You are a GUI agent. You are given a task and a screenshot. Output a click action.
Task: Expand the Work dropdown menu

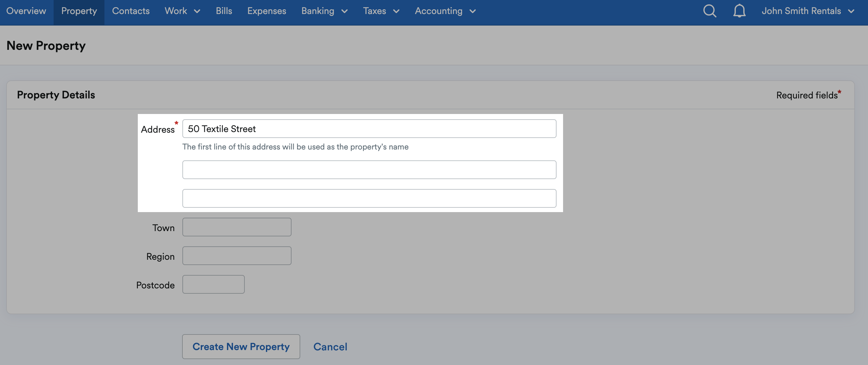click(x=183, y=11)
